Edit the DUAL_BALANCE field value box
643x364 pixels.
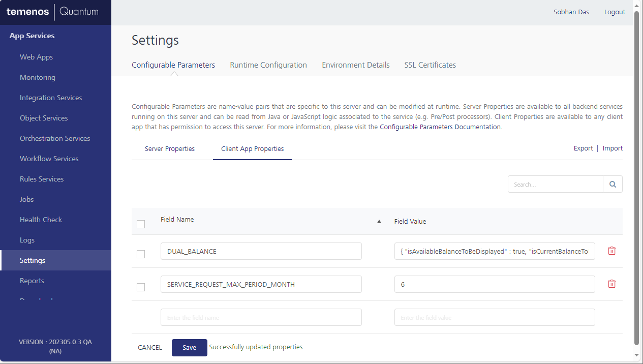[x=495, y=251]
